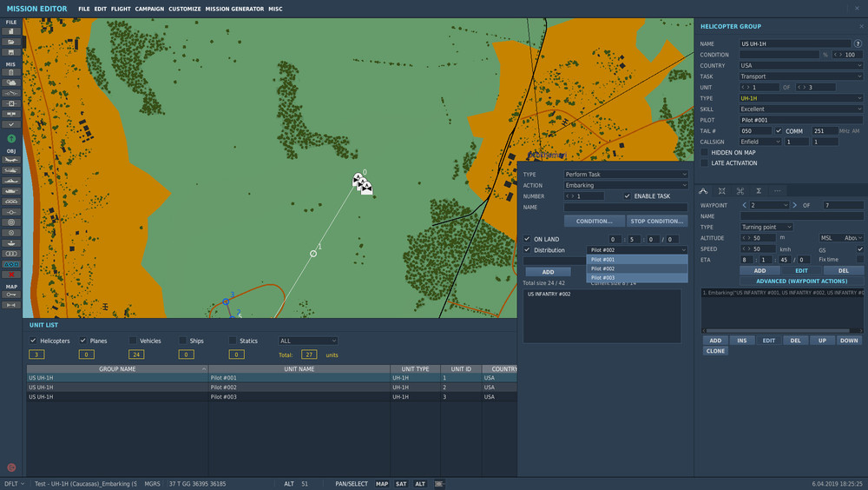Enable the LATE ACTIVATION checkbox
Screen dimensions: 868x490
[705, 163]
